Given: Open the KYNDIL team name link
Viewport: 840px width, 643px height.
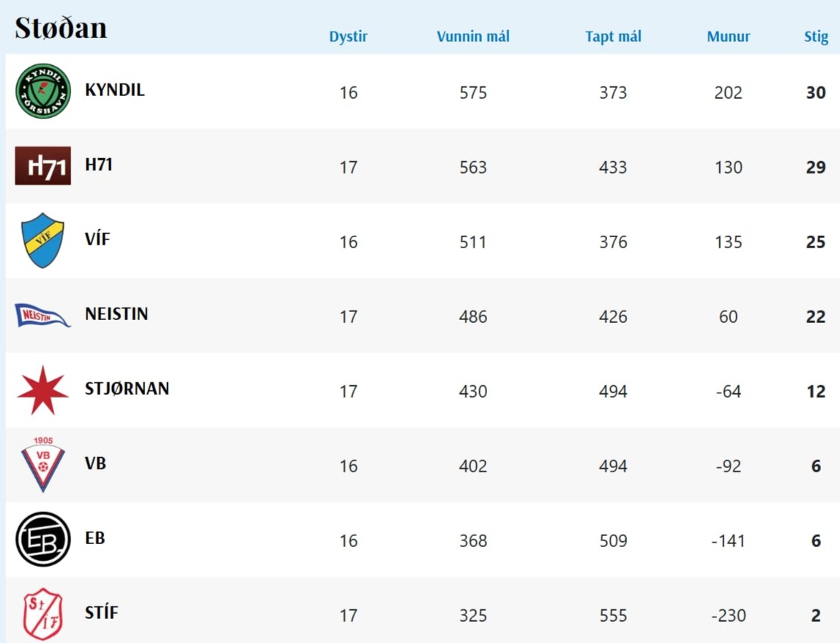Looking at the screenshot, I should click(x=115, y=90).
